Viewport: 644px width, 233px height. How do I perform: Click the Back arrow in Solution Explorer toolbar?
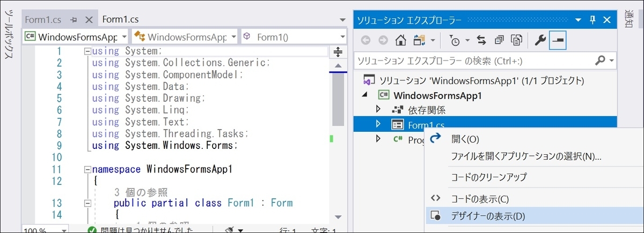(365, 40)
